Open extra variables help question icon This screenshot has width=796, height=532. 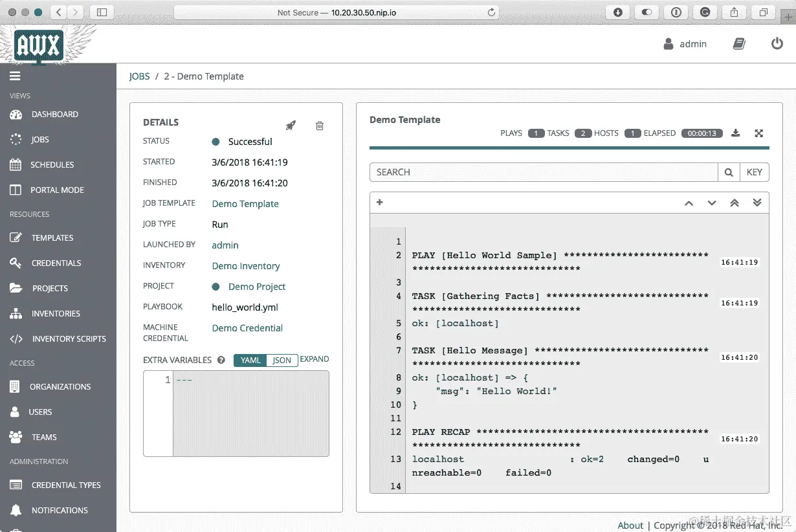pyautogui.click(x=221, y=360)
